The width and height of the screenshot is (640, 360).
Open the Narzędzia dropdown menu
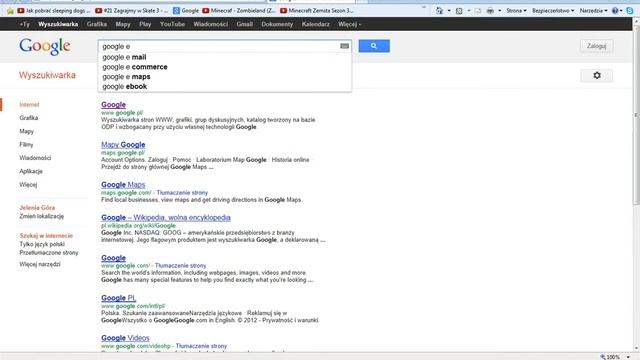point(593,11)
